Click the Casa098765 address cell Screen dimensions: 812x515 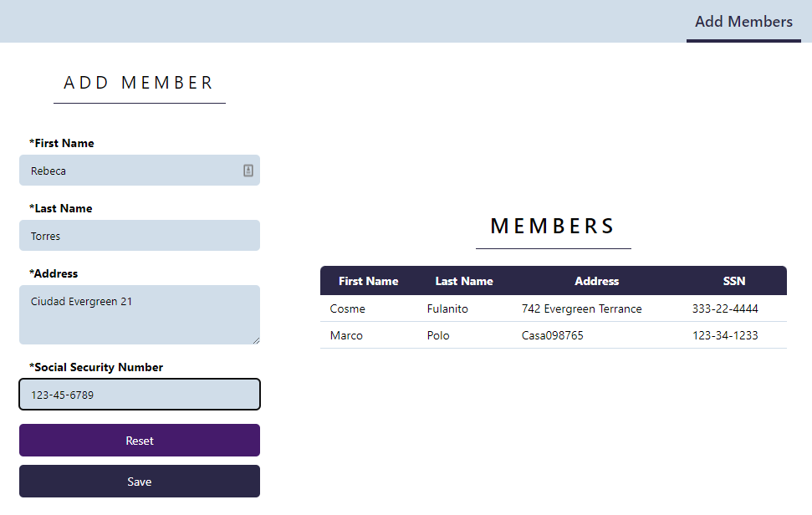[x=552, y=335]
